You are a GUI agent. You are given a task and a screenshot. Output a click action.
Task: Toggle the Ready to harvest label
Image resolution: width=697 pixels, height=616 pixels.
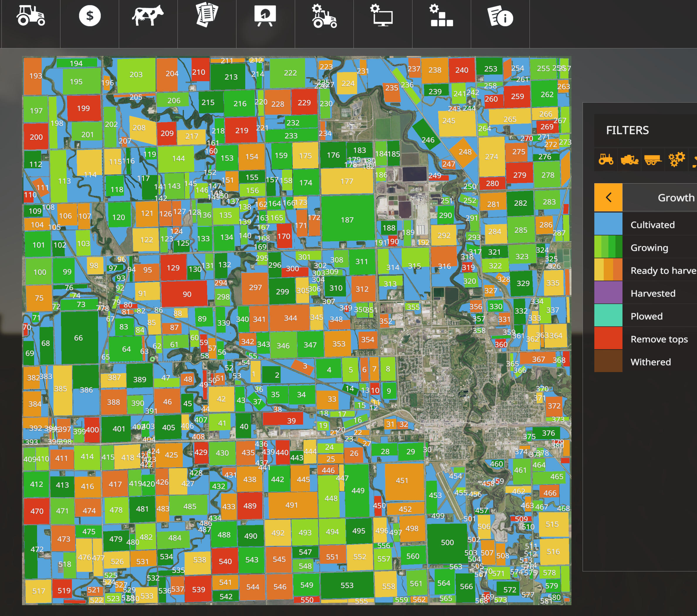coord(664,271)
